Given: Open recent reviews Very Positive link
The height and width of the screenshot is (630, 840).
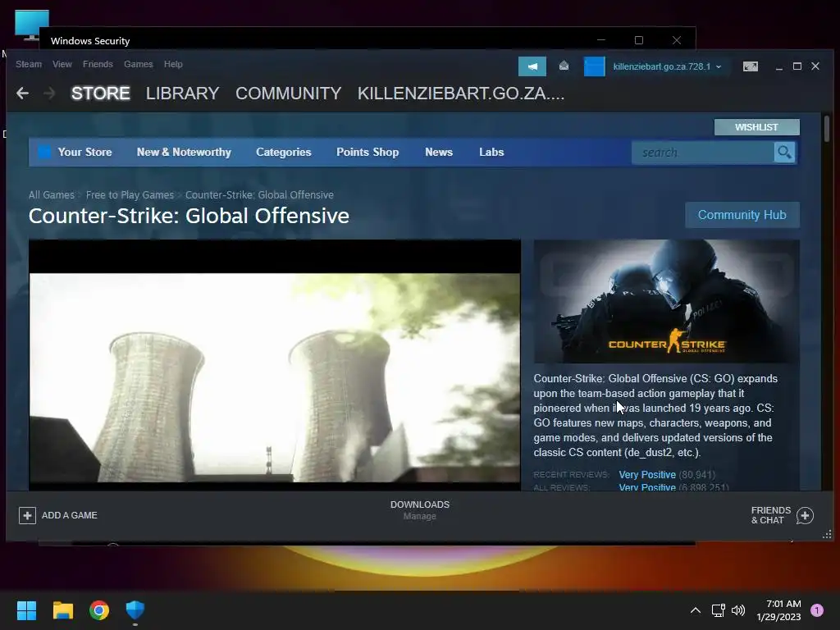Looking at the screenshot, I should coord(647,475).
